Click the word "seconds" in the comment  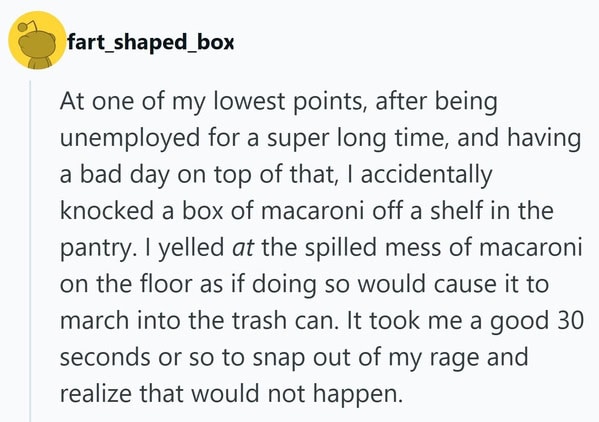(105, 357)
